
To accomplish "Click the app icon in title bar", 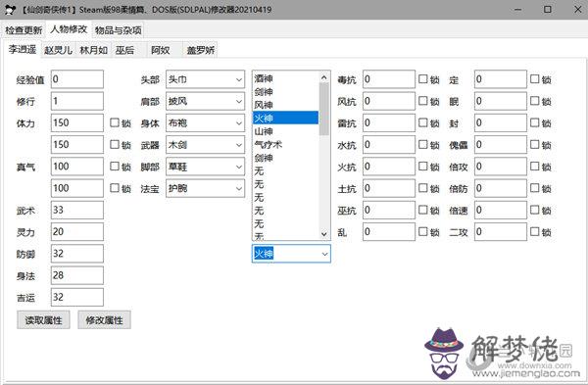I will [x=10, y=10].
